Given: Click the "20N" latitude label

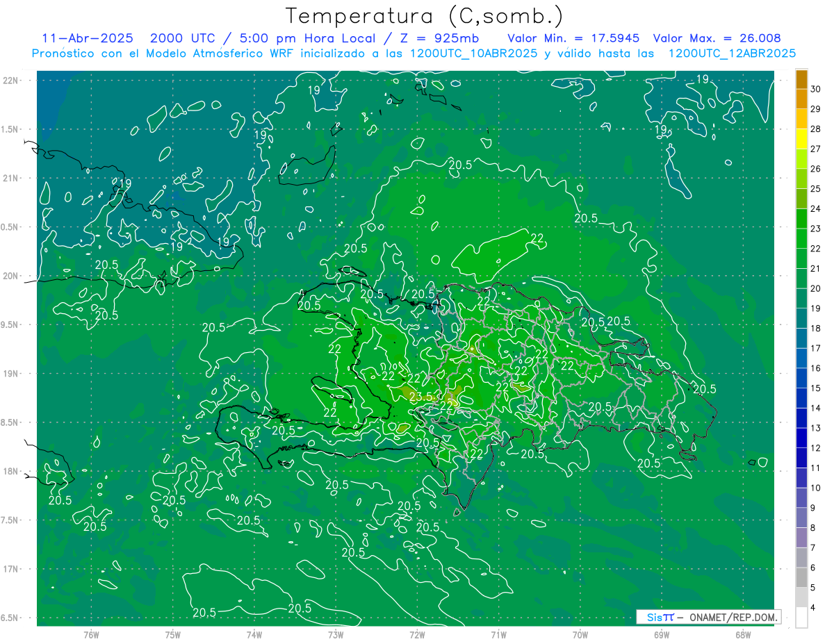Looking at the screenshot, I should (x=12, y=276).
